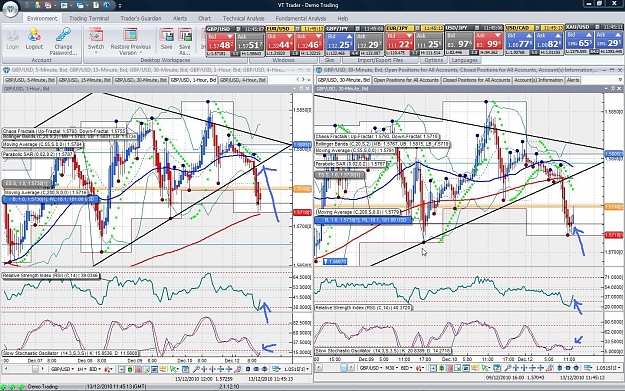Open GBP/USD symbol dropdown in 30-Minute chart toolbar
Screen dimensions: 625x391
pyautogui.click(x=370, y=368)
